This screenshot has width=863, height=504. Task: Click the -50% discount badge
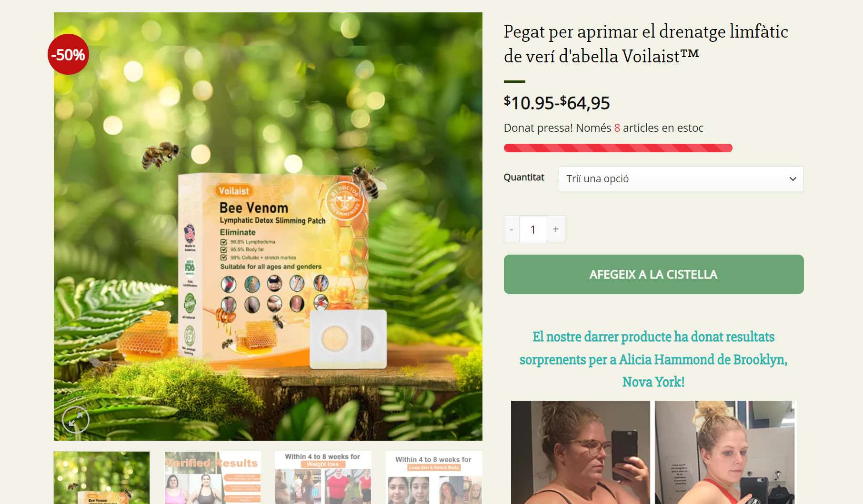pos(68,55)
